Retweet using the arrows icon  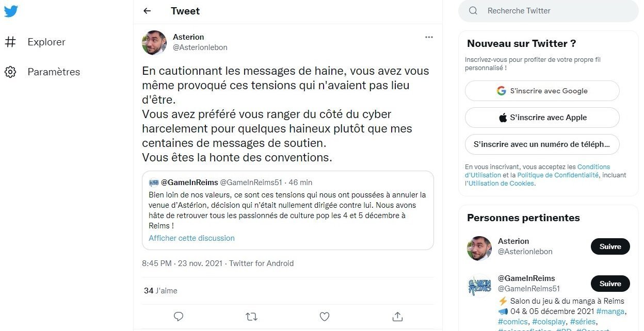(x=251, y=316)
